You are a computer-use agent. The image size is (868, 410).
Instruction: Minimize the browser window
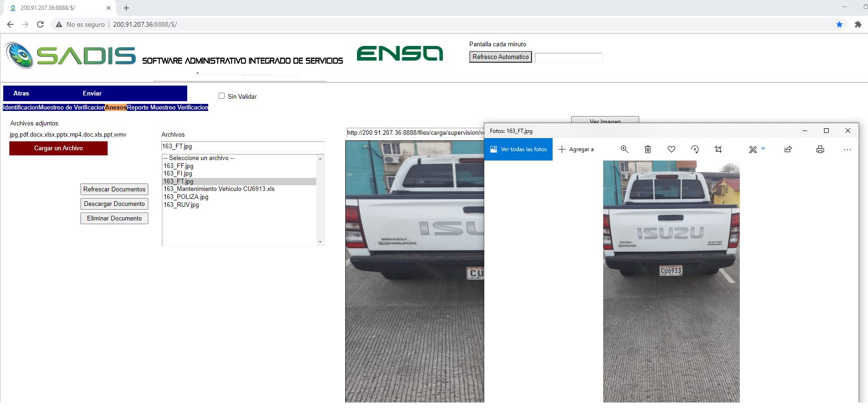click(845, 7)
